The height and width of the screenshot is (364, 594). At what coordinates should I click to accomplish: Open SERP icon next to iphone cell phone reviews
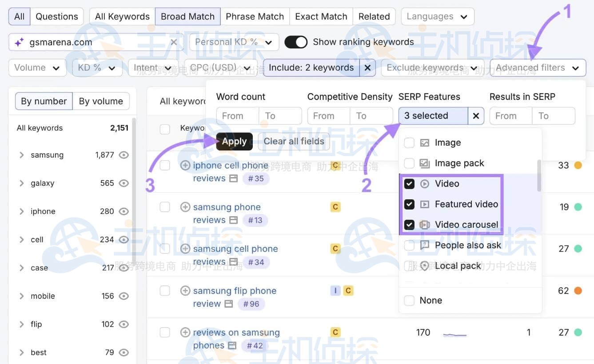[x=233, y=178]
